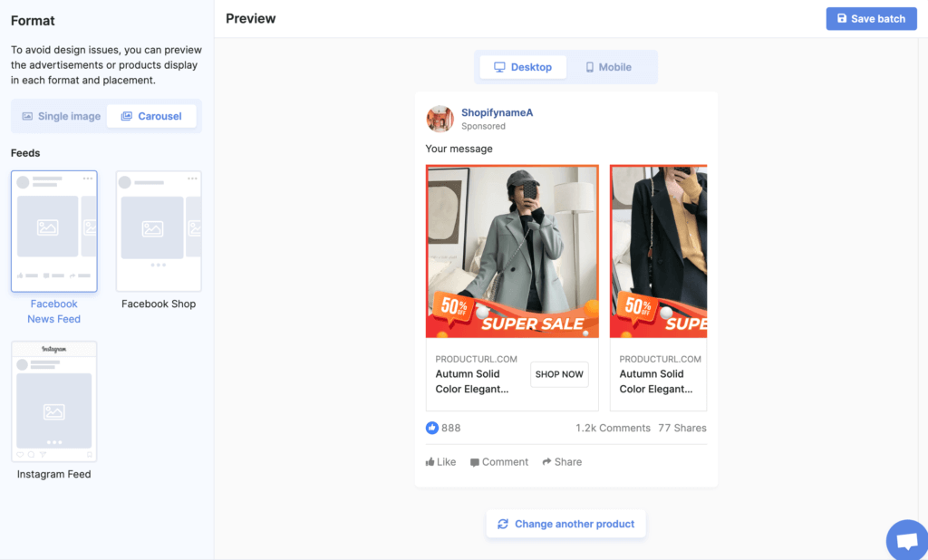Click the Facebook News Feed label
Screen dimensions: 928x560
point(53,312)
